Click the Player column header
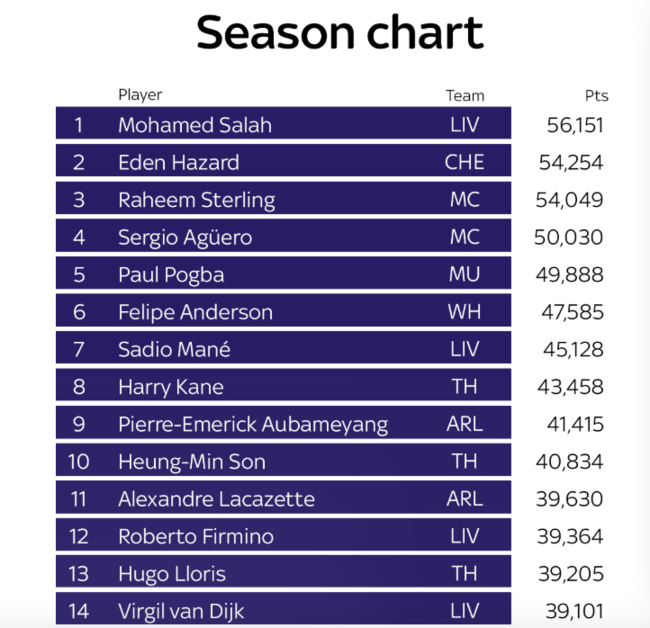Screen dimensions: 650x628 (x=140, y=95)
